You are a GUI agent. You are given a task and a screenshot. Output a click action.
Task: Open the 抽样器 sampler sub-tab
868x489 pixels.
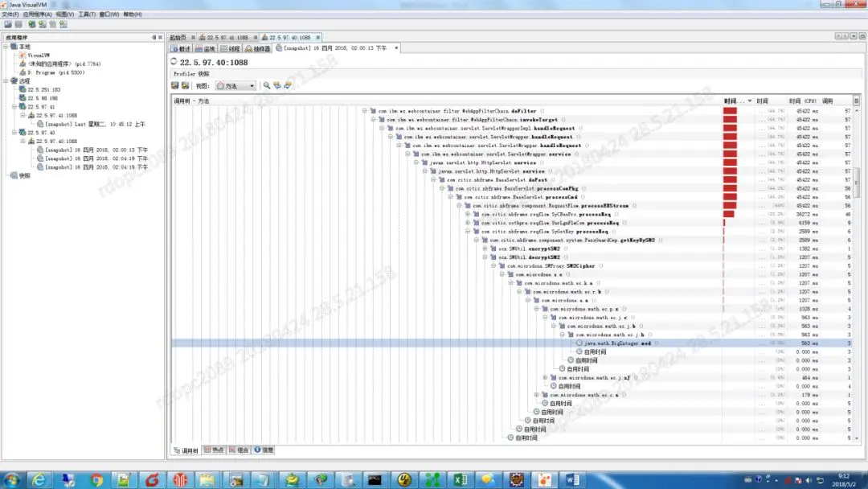coord(258,49)
